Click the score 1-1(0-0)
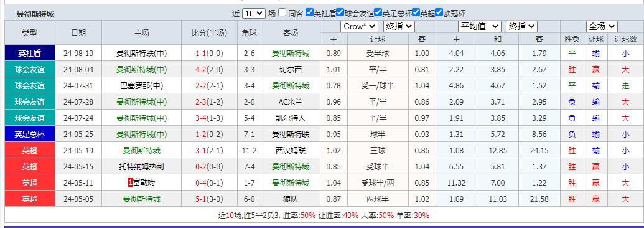The width and height of the screenshot is (644, 228). 210,53
